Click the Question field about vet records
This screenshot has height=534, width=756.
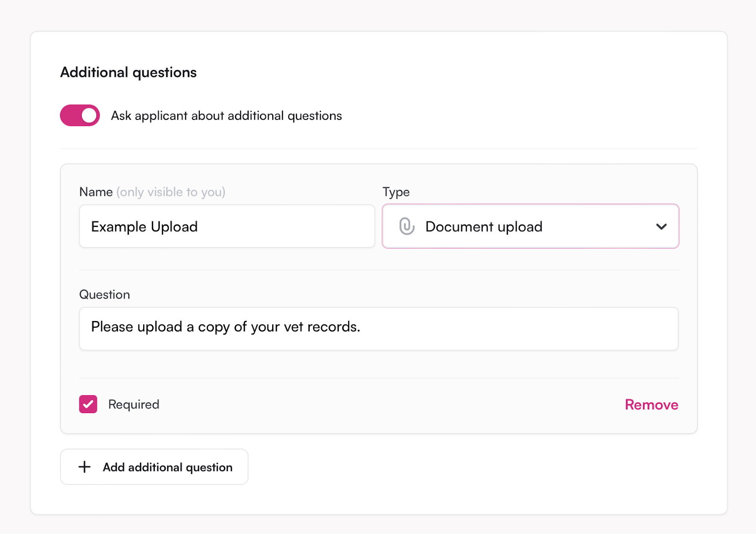378,329
